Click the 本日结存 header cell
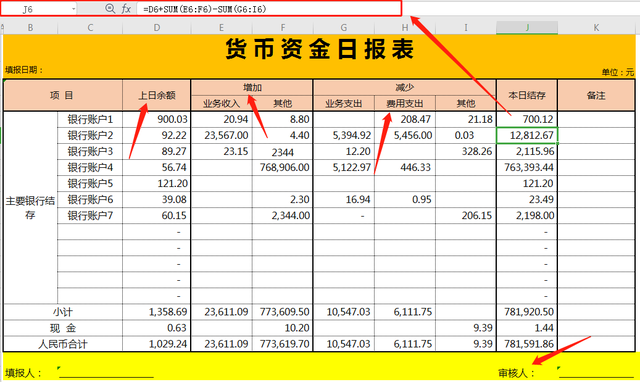 (527, 95)
